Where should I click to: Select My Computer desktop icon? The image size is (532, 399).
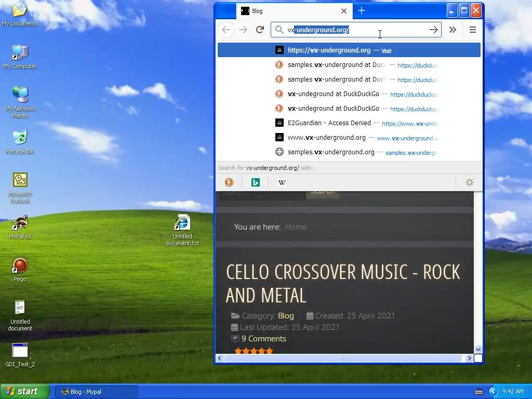tap(20, 57)
